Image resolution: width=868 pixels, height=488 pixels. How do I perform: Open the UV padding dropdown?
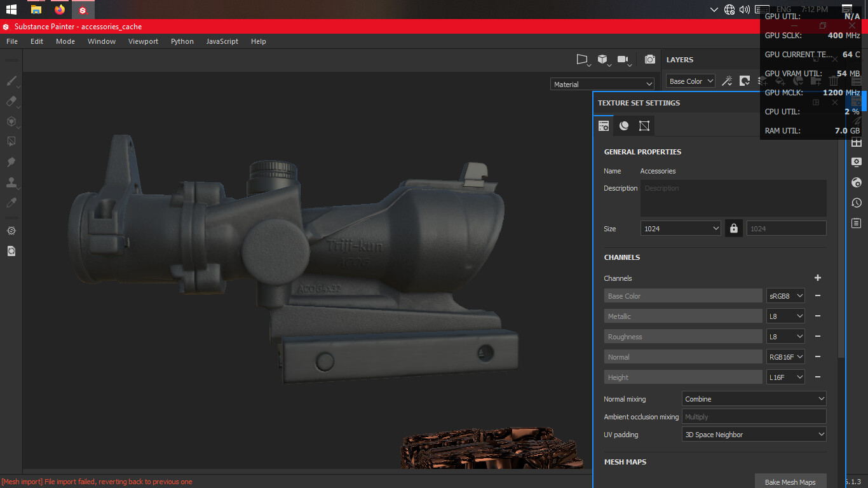point(754,434)
